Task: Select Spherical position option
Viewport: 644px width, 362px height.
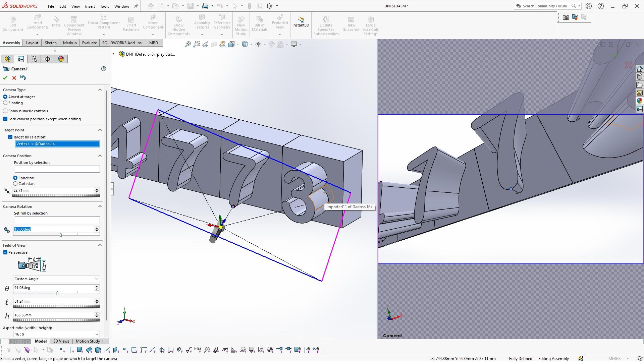Action: (x=15, y=178)
